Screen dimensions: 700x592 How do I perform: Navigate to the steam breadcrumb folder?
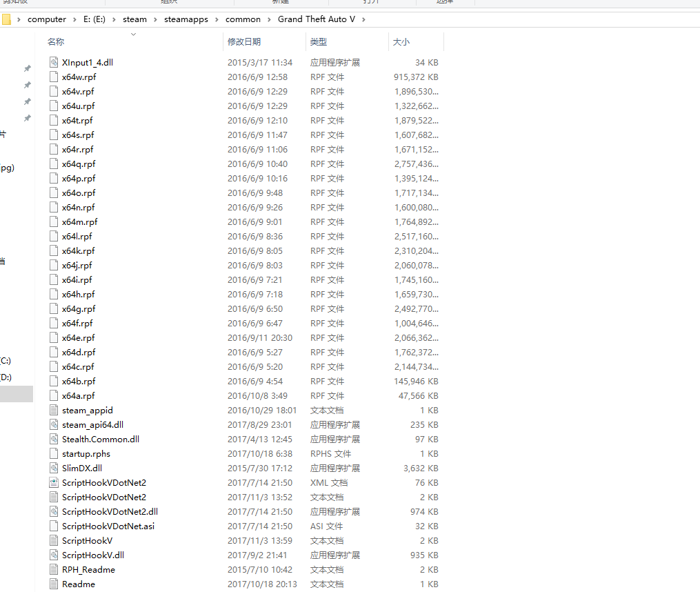coord(134,19)
